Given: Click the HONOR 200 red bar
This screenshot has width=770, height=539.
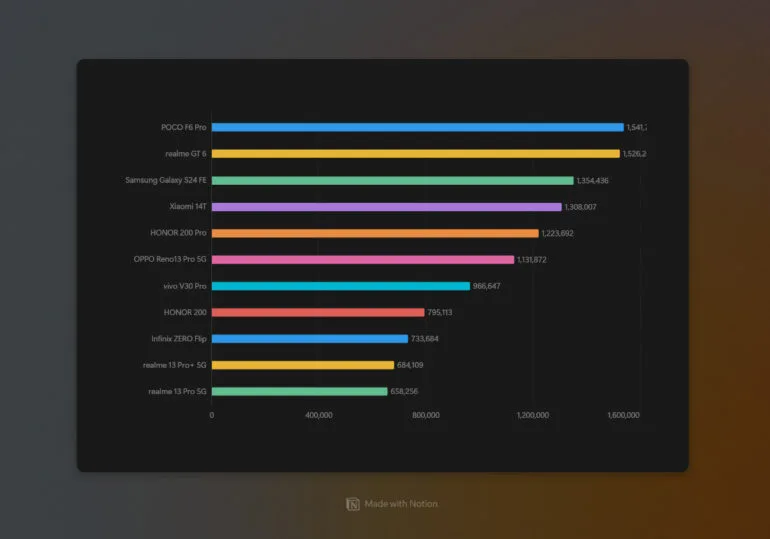Looking at the screenshot, I should [x=318, y=312].
